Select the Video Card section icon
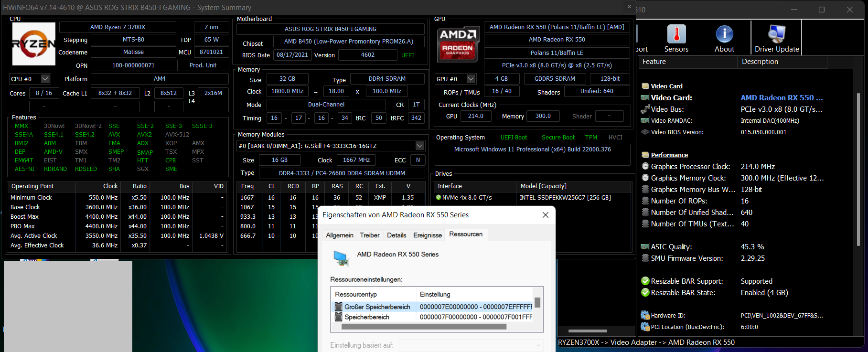This screenshot has width=868, height=352. click(x=645, y=86)
